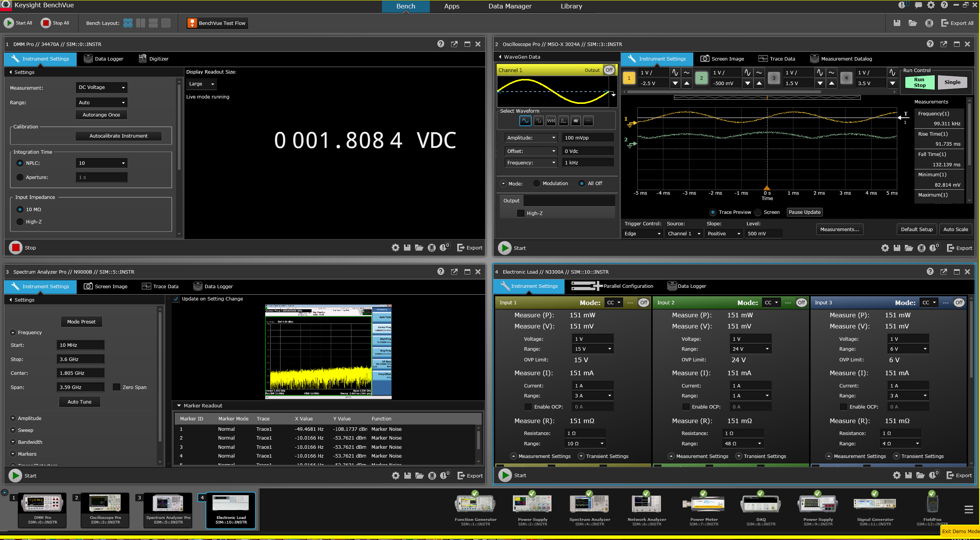Open the trigger Source dropdown showing Channel 1

684,233
